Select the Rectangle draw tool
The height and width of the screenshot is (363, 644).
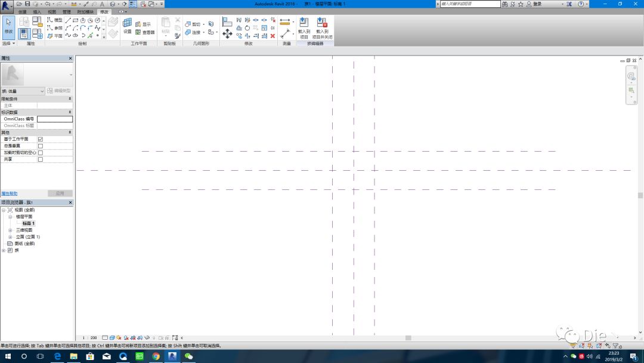[76, 20]
